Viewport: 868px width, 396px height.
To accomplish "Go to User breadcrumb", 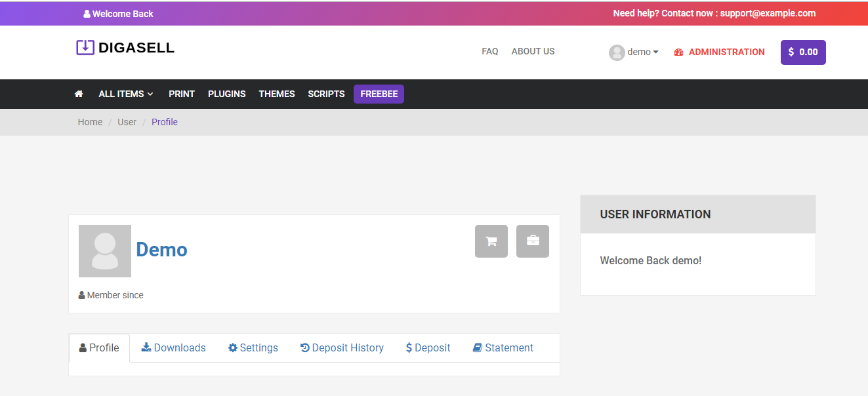I will coord(127,122).
